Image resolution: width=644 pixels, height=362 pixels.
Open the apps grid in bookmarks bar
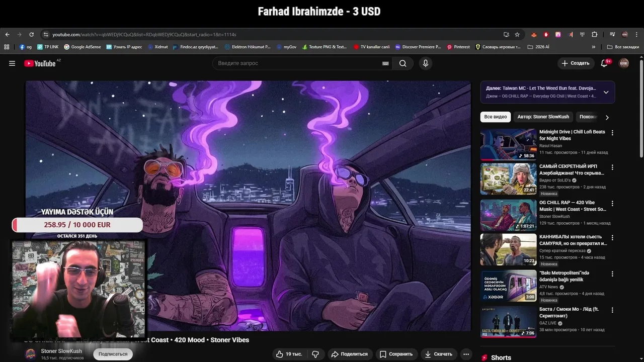7,47
